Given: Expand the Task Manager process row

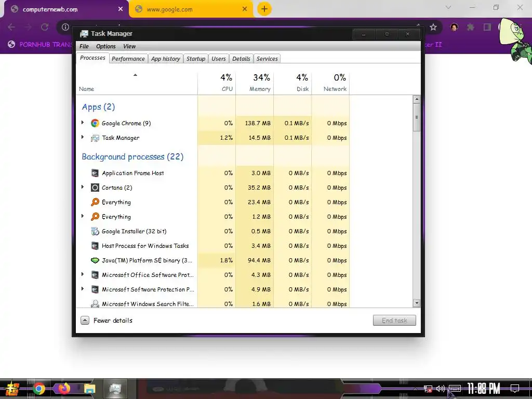Looking at the screenshot, I should click(x=83, y=137).
